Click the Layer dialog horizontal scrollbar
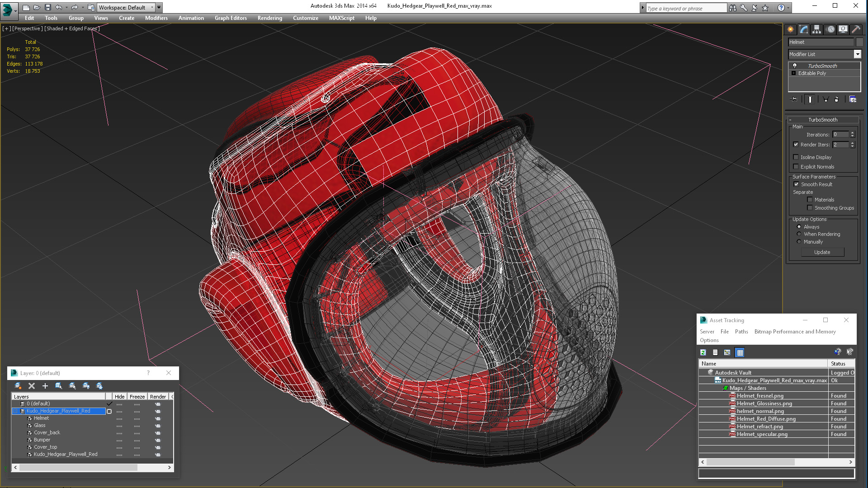 point(93,467)
